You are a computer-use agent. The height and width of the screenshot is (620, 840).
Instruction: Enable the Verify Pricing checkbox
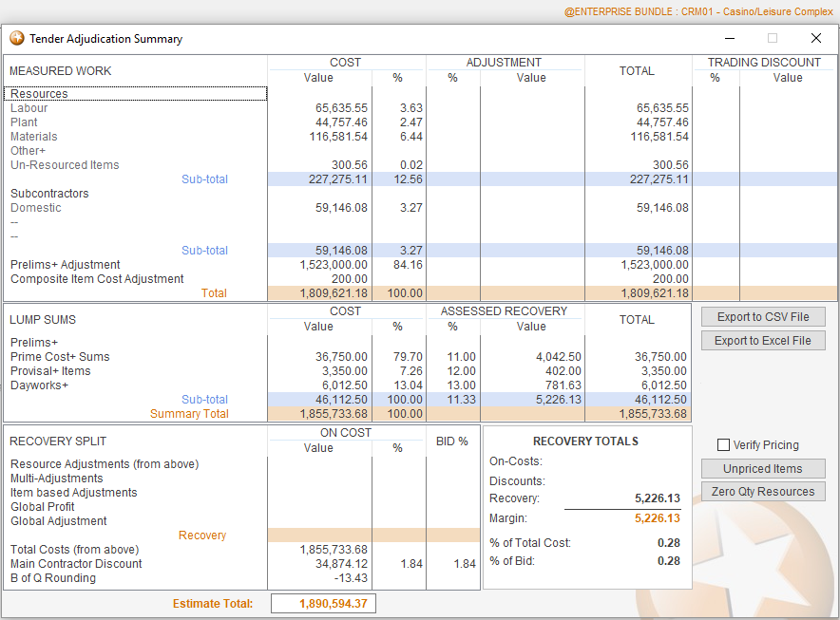pyautogui.click(x=723, y=445)
